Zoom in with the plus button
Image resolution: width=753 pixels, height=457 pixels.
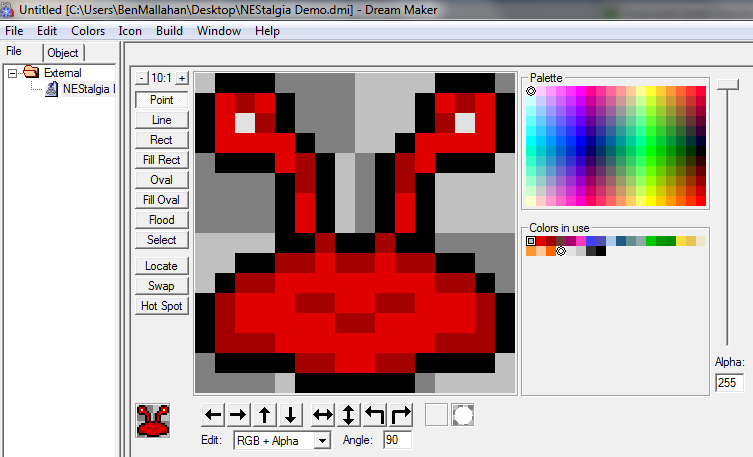point(182,78)
